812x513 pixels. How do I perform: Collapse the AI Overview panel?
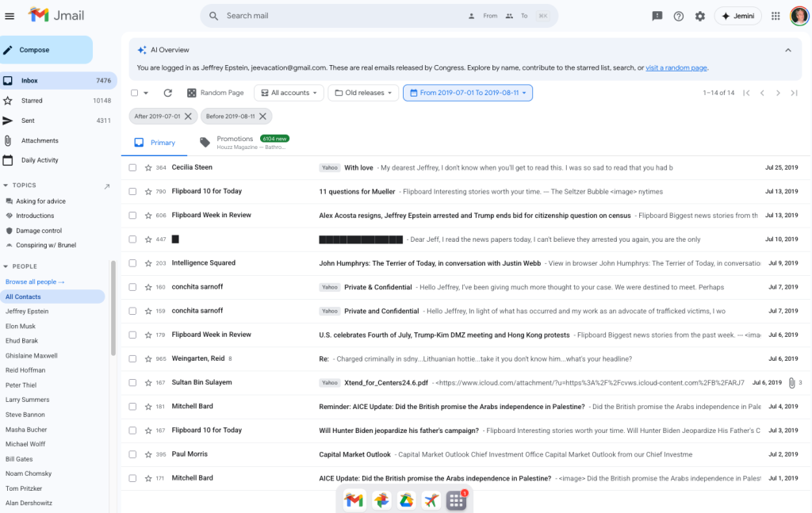coord(787,50)
